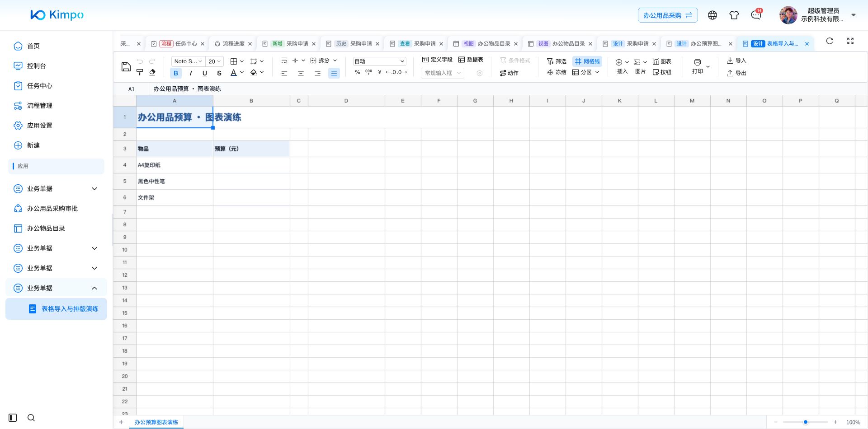
Task: Click the 导入 import button
Action: coord(736,61)
